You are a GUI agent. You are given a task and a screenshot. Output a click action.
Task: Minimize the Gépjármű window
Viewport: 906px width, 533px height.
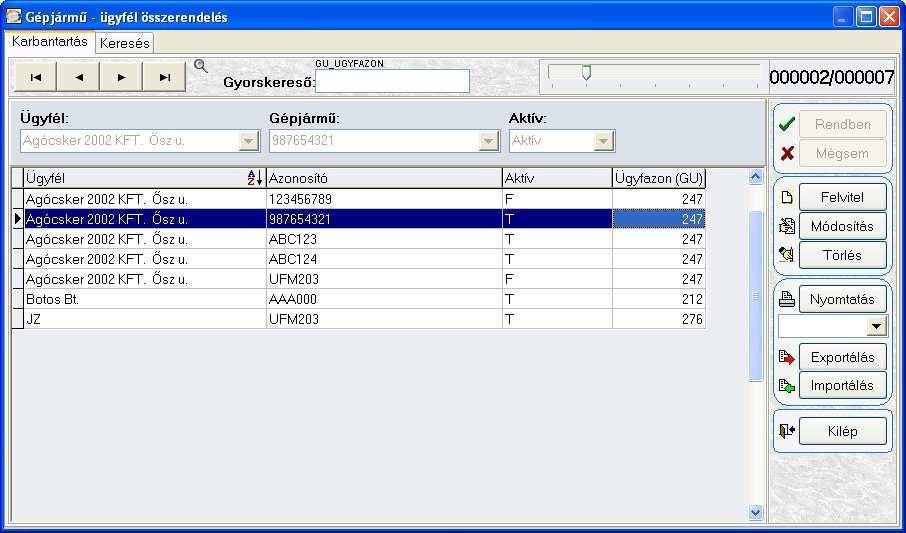click(843, 17)
